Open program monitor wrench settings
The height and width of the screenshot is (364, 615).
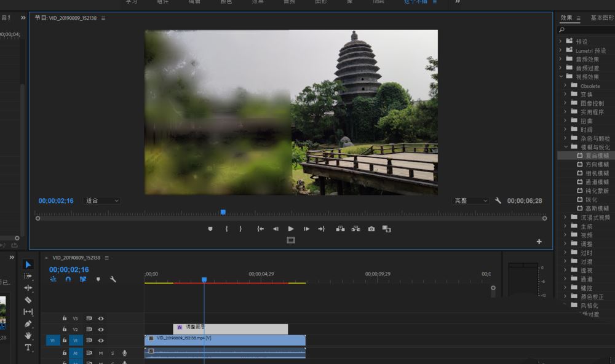pyautogui.click(x=498, y=201)
